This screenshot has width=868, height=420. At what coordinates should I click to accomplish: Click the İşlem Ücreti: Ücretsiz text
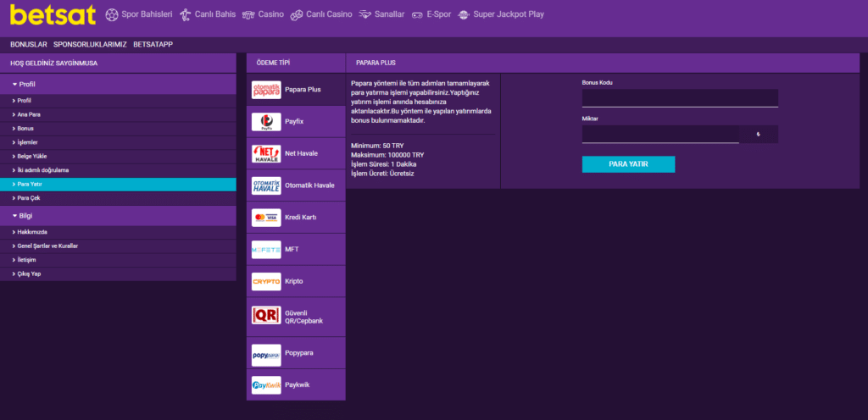click(x=382, y=174)
